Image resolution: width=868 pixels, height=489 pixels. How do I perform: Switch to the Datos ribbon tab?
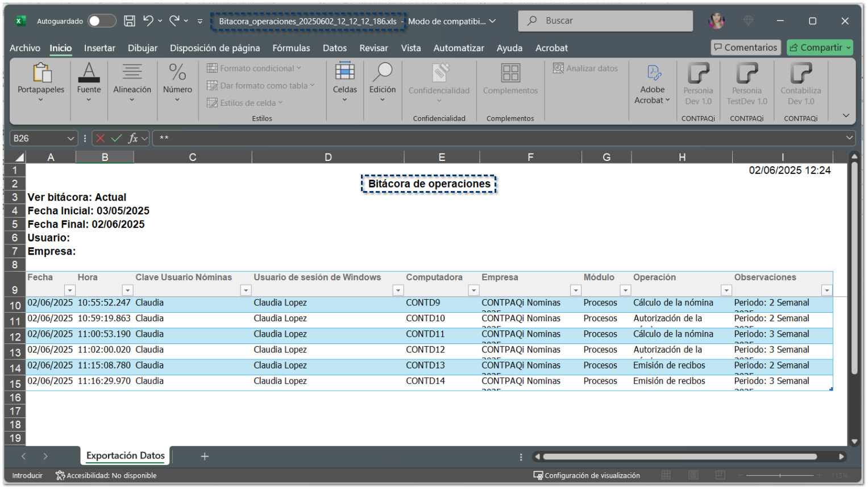click(x=334, y=48)
